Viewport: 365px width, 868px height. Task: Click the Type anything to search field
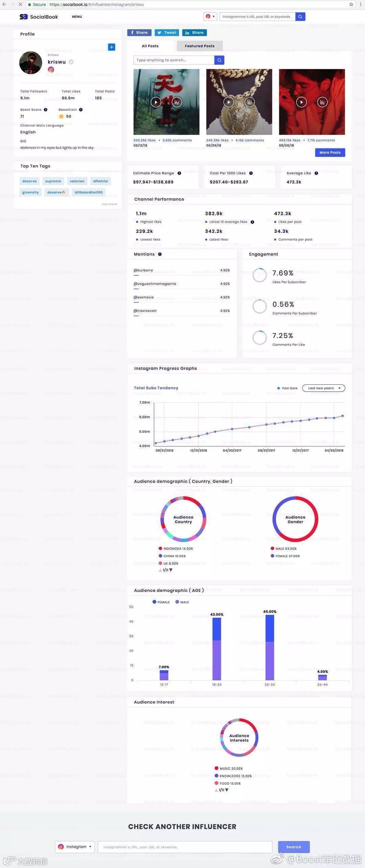174,60
